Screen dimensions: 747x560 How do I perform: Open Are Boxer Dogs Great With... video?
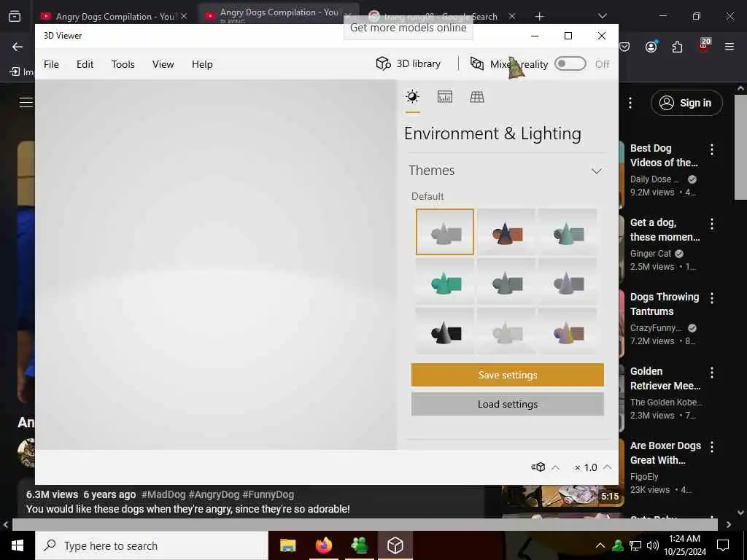(665, 452)
